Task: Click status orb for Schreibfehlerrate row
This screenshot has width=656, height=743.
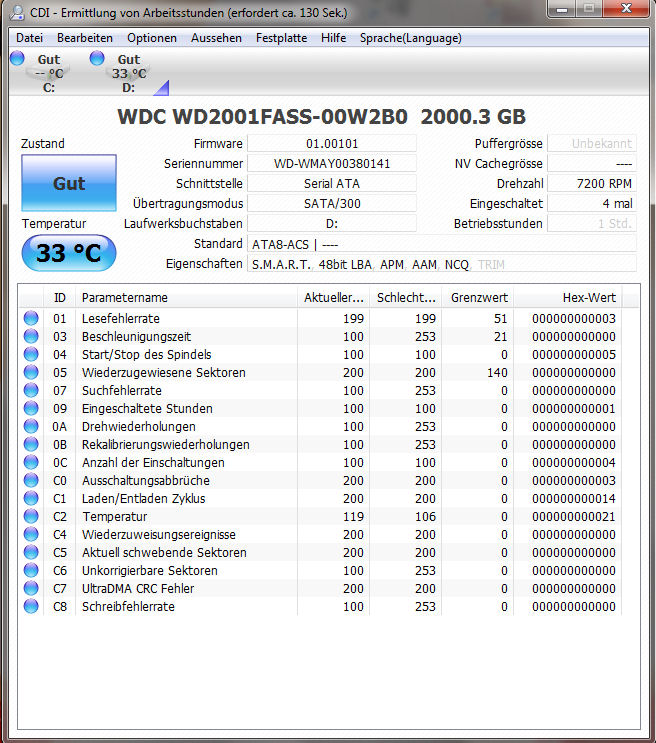Action: tap(31, 606)
